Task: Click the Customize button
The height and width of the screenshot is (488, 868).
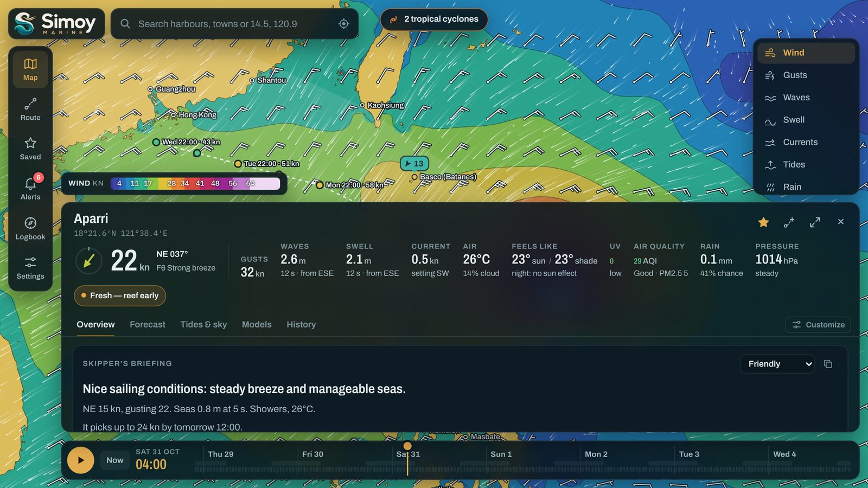Action: pos(818,325)
